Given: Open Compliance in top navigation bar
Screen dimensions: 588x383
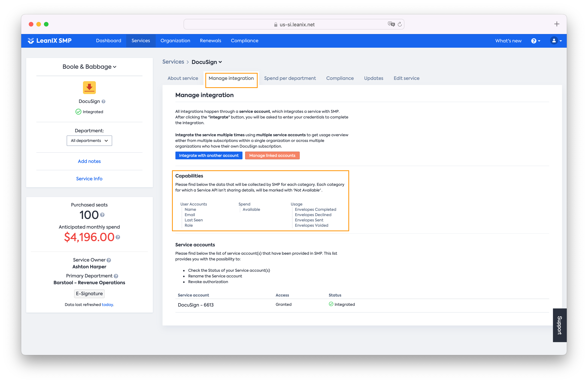Looking at the screenshot, I should [x=244, y=41].
